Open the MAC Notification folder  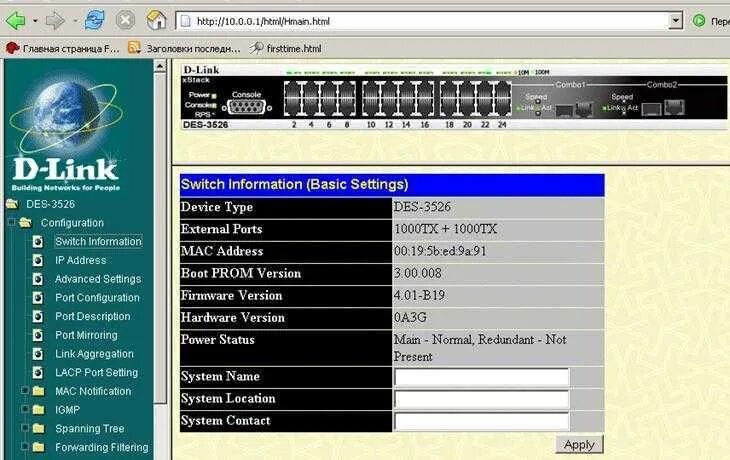pyautogui.click(x=93, y=391)
